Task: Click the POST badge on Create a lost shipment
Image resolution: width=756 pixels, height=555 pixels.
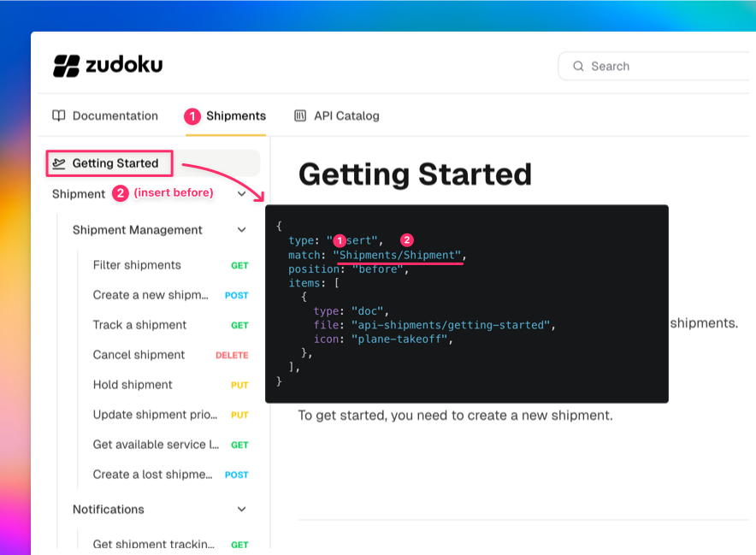Action: [236, 475]
